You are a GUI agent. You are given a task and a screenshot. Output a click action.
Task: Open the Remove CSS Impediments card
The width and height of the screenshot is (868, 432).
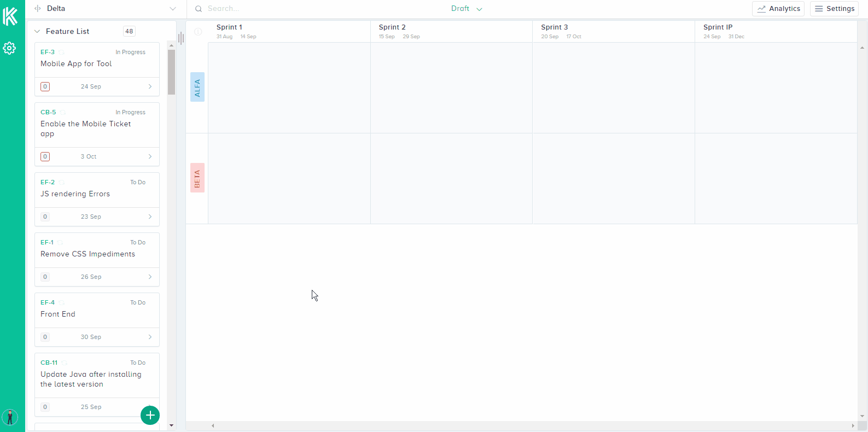click(x=97, y=259)
